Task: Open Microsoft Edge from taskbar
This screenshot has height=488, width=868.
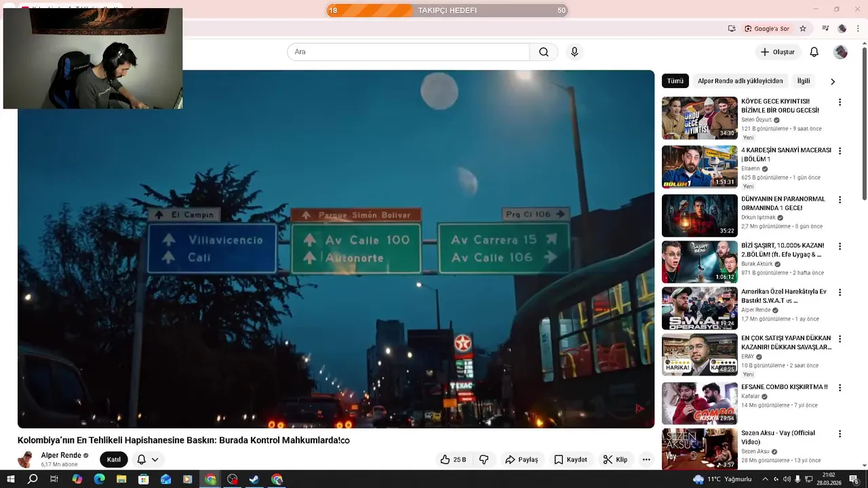Action: tap(99, 479)
